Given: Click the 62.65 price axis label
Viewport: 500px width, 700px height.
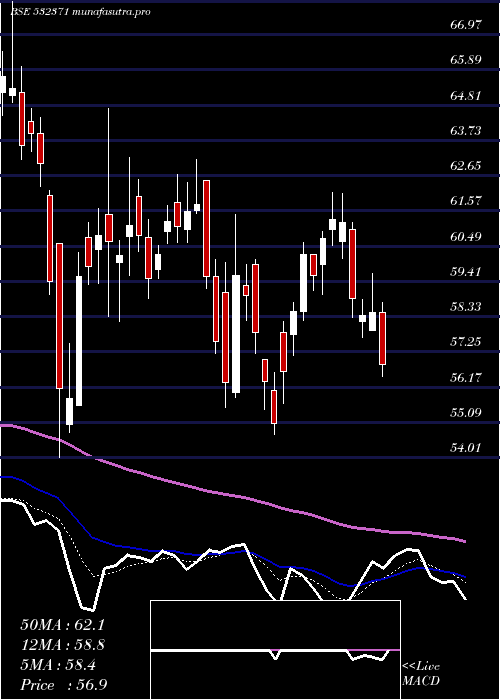Looking at the screenshot, I should click(x=466, y=166).
